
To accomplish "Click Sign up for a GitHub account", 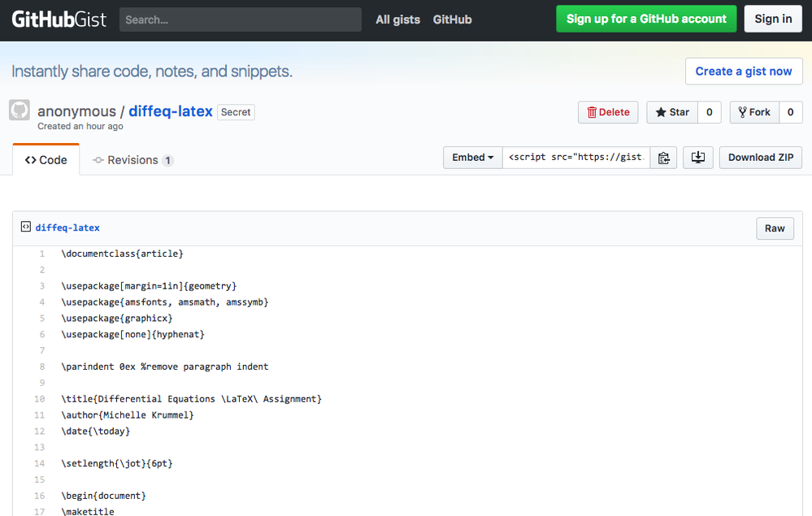I will [646, 19].
